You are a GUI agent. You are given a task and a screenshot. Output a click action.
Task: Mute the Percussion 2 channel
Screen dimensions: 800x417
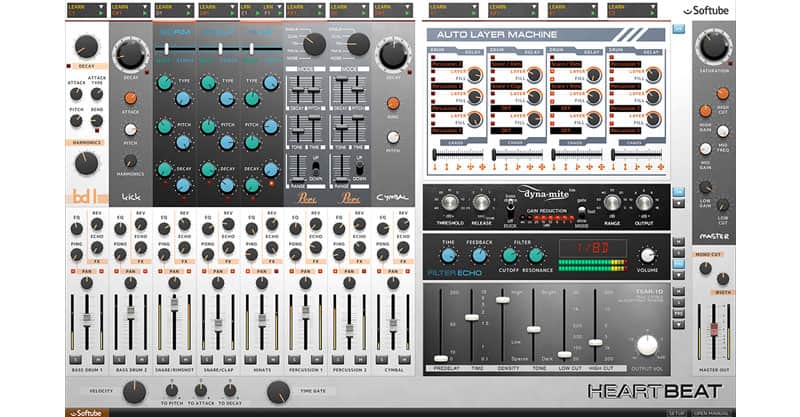(x=360, y=360)
